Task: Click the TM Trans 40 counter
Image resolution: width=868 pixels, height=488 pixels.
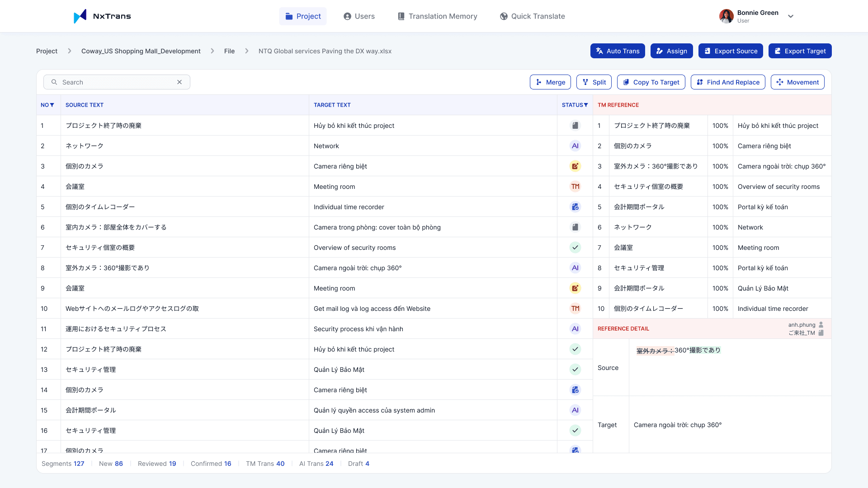Action: coord(265,464)
